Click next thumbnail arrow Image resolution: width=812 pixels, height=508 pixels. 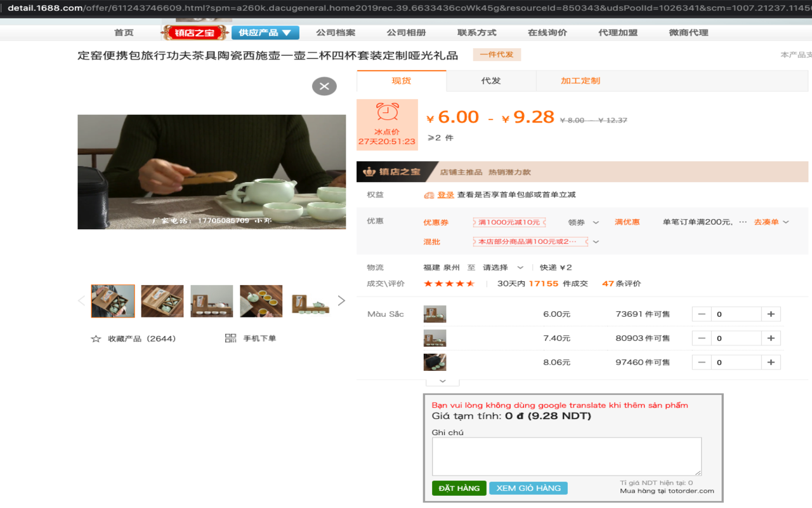[x=341, y=301]
